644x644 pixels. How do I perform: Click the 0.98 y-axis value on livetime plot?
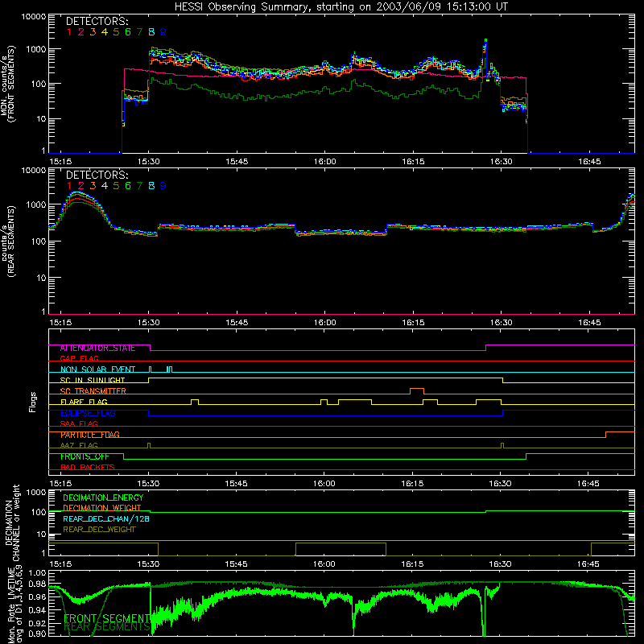pos(37,584)
